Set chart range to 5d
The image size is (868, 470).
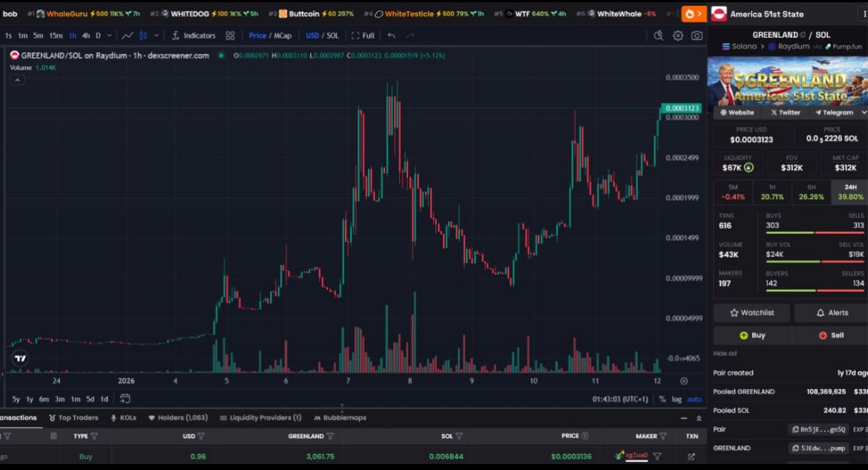[90, 399]
